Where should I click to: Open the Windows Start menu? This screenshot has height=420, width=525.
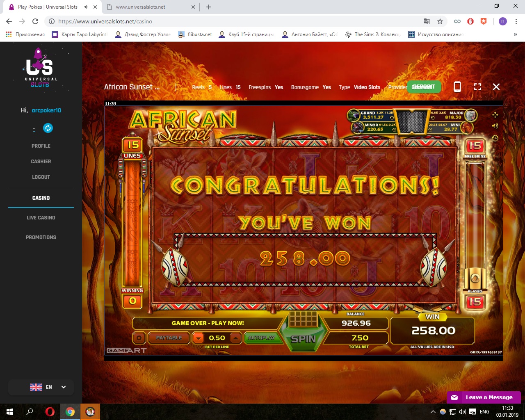click(10, 412)
